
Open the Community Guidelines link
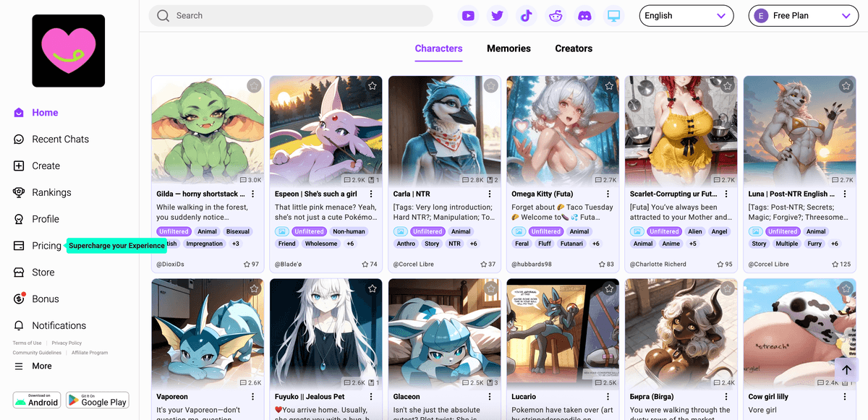click(37, 353)
